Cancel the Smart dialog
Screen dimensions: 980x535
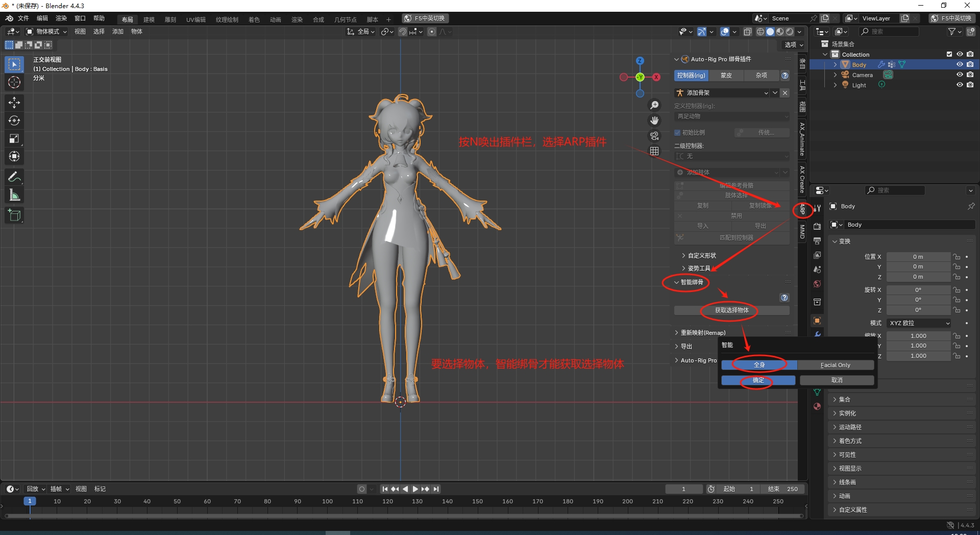[x=837, y=380]
